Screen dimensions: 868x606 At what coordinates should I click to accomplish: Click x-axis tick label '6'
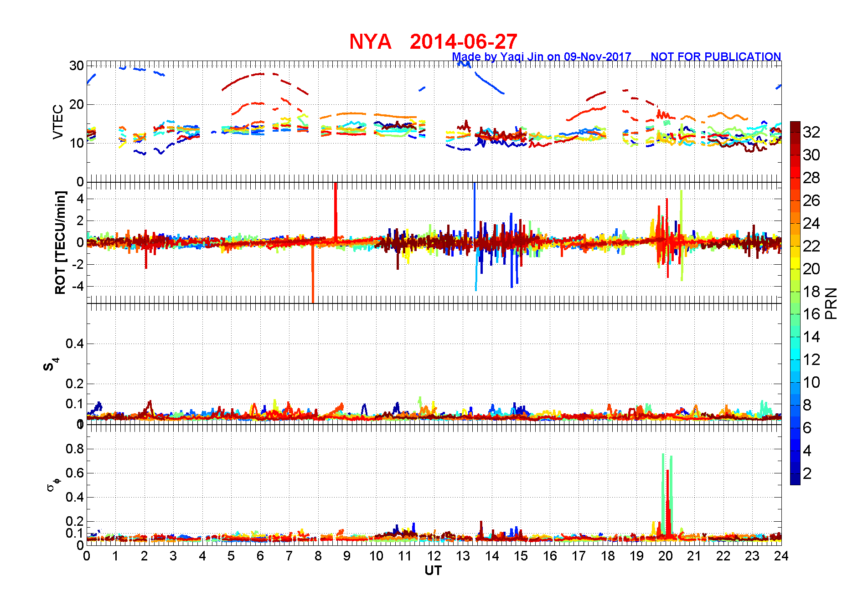[x=260, y=556]
